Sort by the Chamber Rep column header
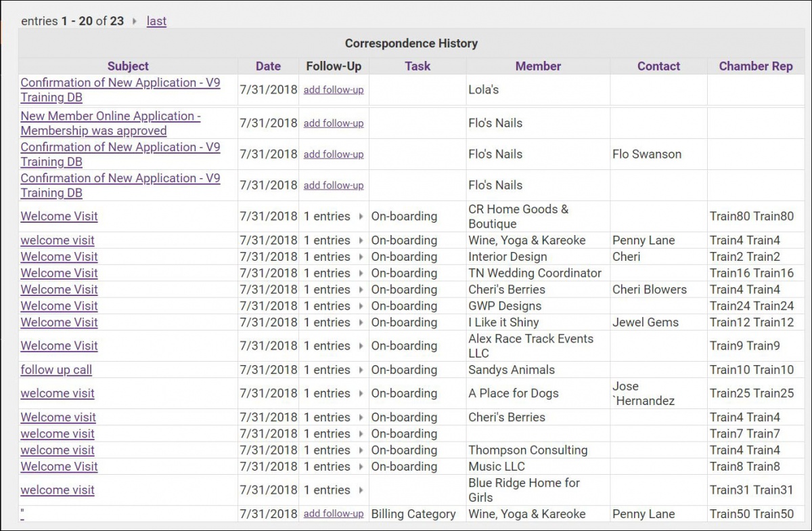812x531 pixels. [756, 66]
